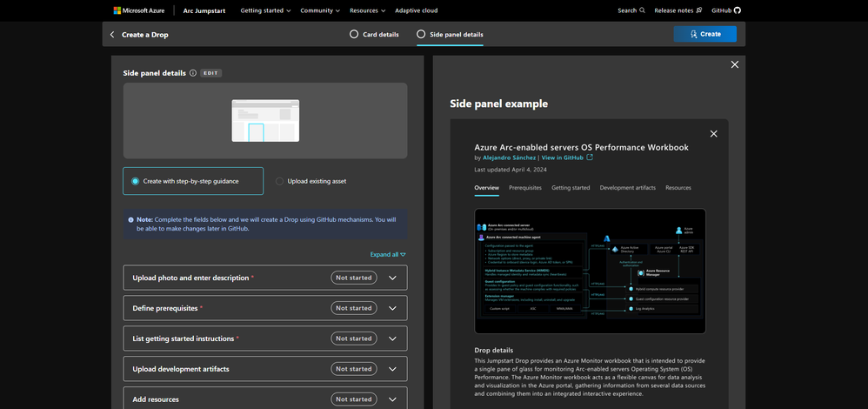
Task: Click the Side panel example heading
Action: point(498,104)
